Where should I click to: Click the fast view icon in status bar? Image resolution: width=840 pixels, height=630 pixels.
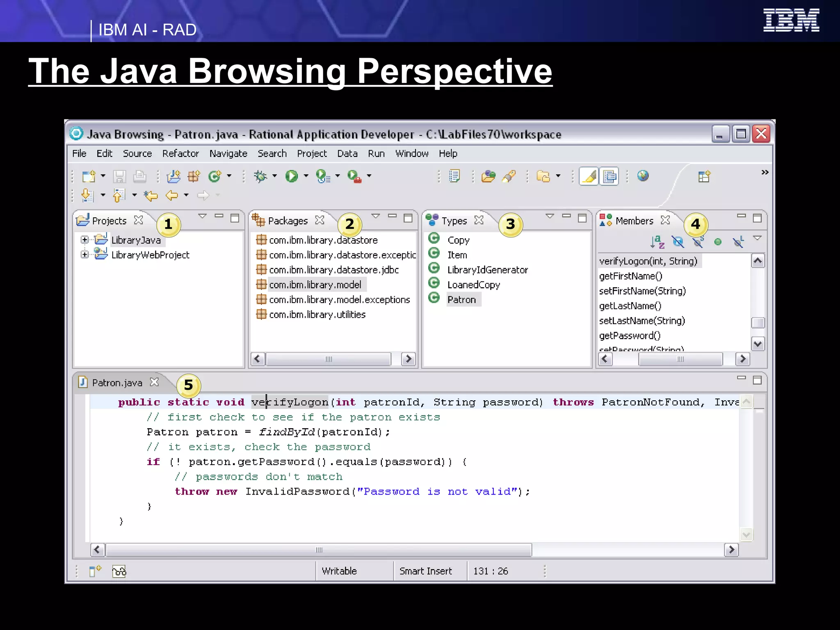click(x=95, y=571)
